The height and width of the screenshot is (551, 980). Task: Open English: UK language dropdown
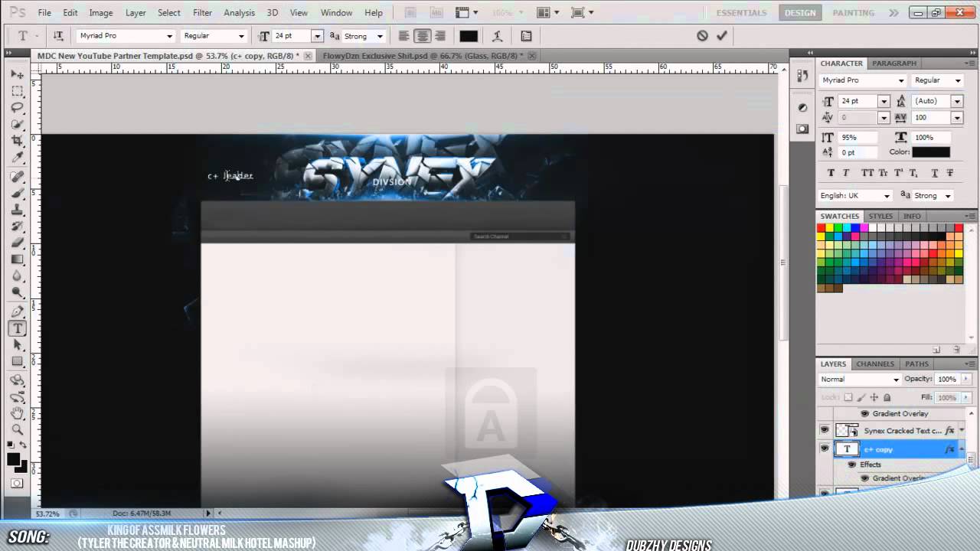pos(887,196)
